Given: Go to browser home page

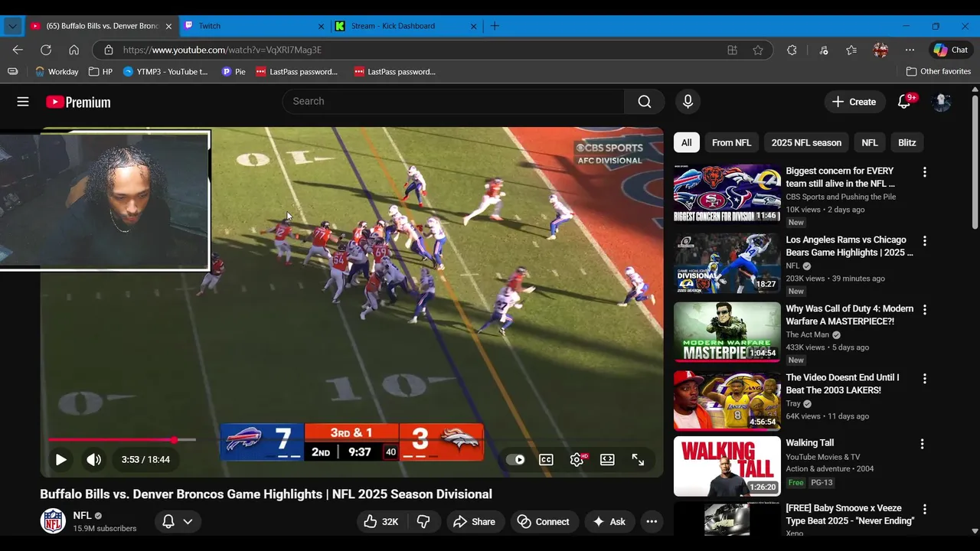Looking at the screenshot, I should click(x=73, y=50).
